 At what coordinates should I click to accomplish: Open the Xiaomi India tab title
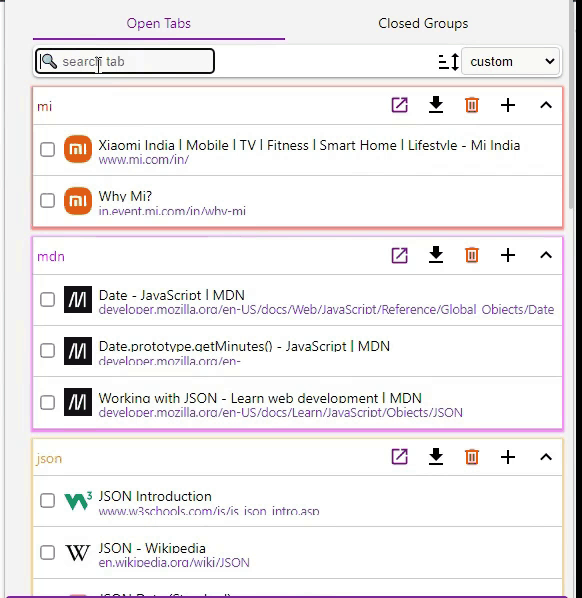click(309, 145)
